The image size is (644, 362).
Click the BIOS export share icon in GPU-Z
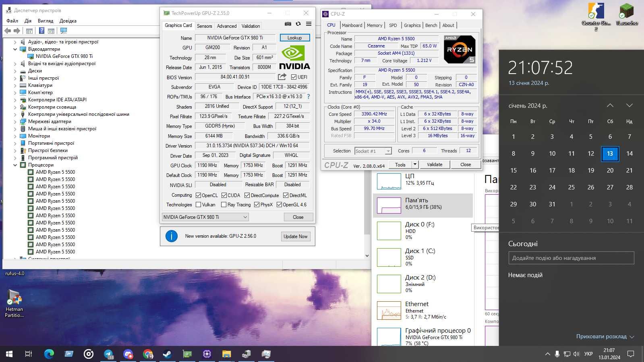tap(282, 76)
